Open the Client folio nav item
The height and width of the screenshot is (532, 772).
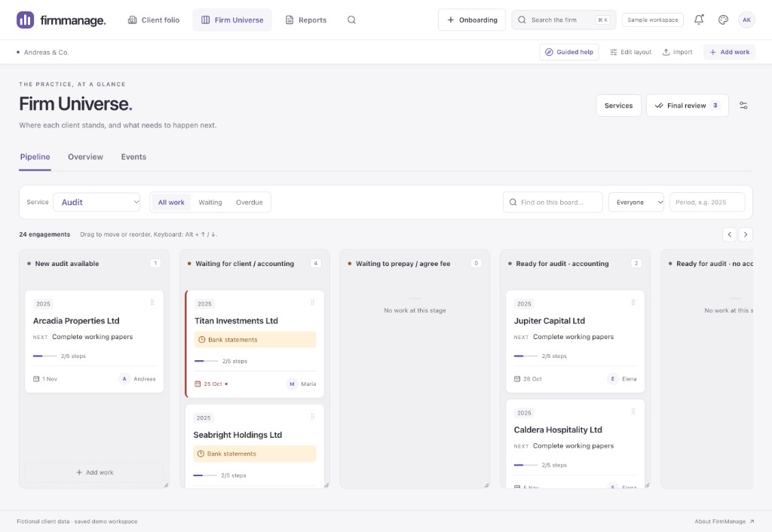(154, 20)
